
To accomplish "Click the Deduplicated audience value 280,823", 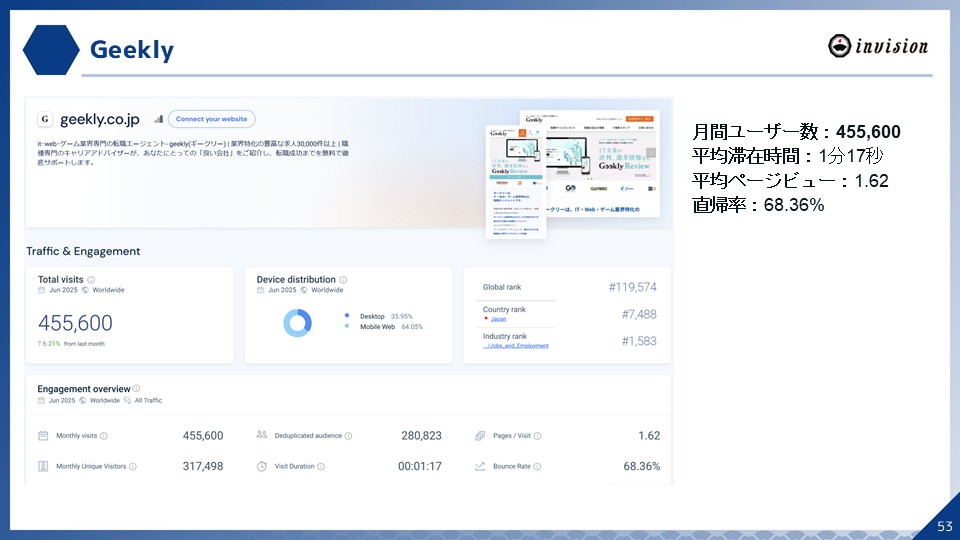I will (421, 436).
